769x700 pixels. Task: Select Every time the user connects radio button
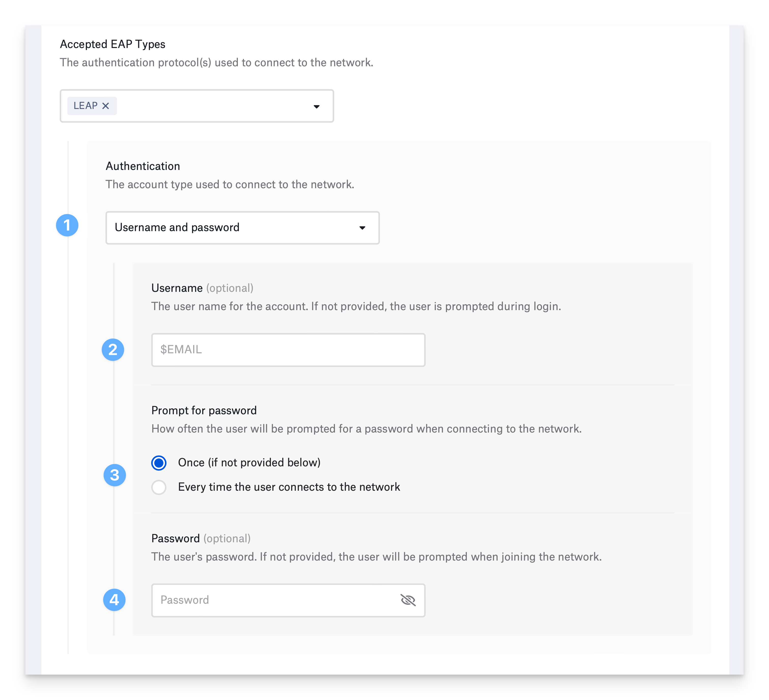pos(159,487)
